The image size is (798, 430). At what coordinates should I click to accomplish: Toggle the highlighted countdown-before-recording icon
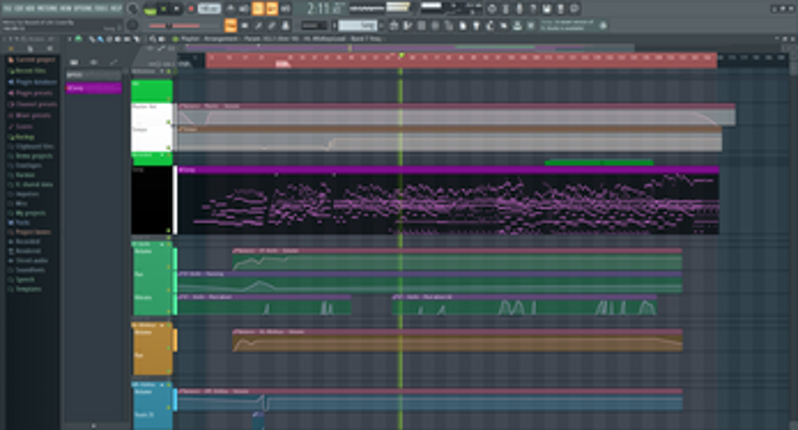click(258, 9)
